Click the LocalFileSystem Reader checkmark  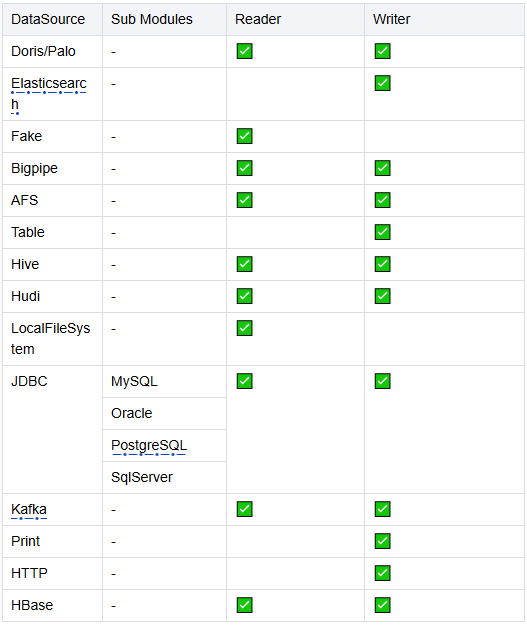(x=244, y=328)
